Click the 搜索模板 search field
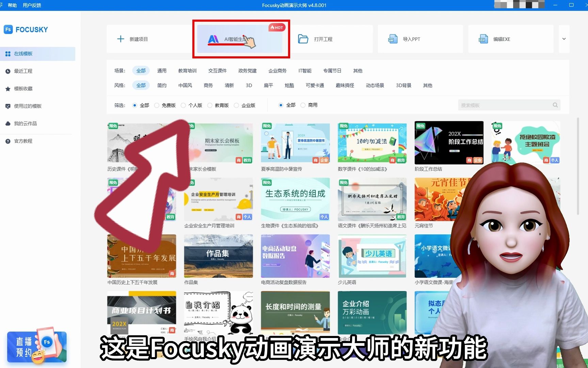 [x=509, y=105]
